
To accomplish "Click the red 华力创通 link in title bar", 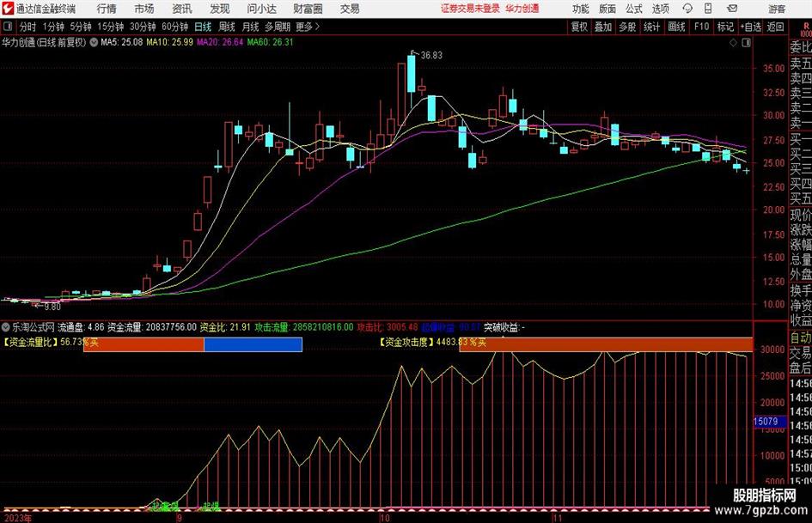I will pos(522,9).
